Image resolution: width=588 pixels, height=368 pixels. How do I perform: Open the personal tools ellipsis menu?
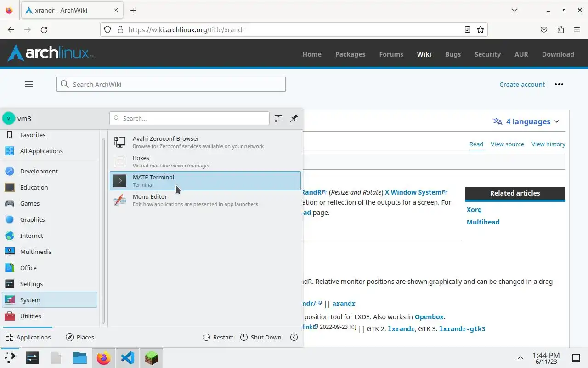tap(559, 84)
